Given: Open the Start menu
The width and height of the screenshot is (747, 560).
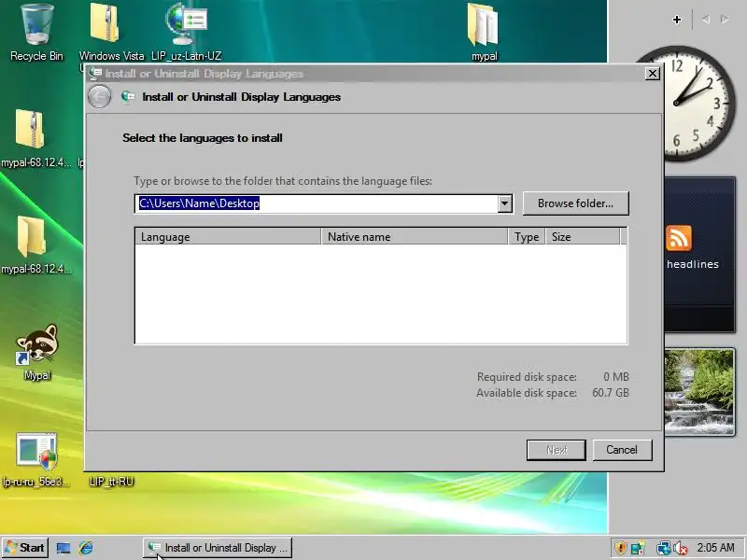Looking at the screenshot, I should [25, 548].
